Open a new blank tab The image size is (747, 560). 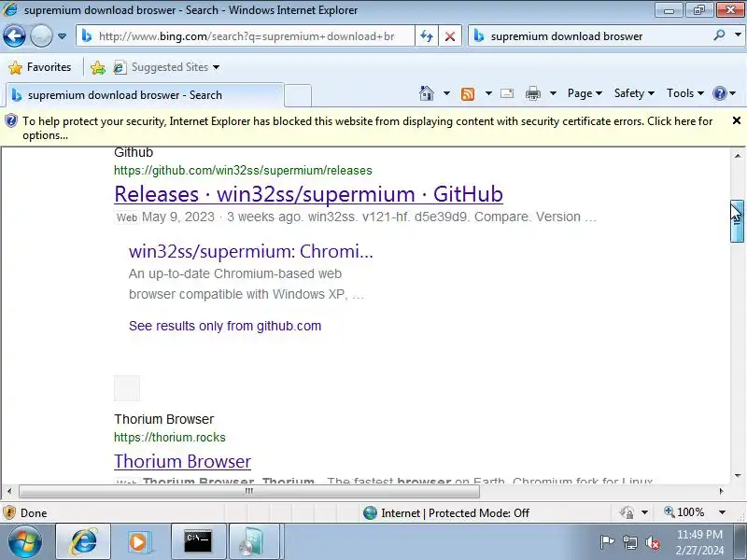(298, 95)
